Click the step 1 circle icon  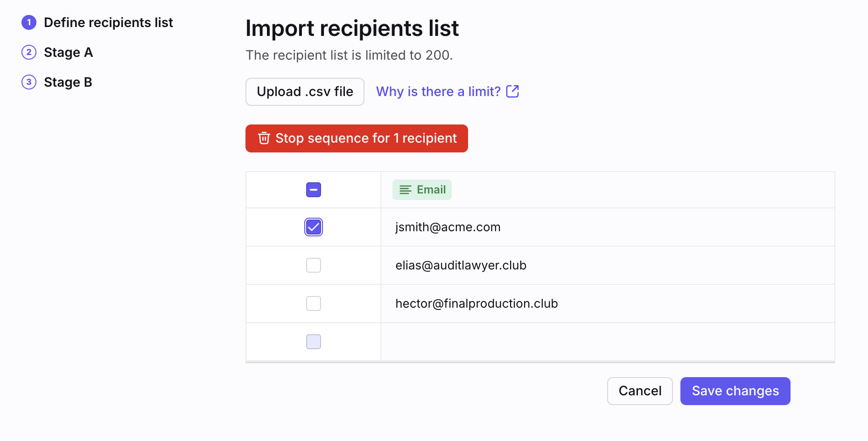(x=29, y=22)
